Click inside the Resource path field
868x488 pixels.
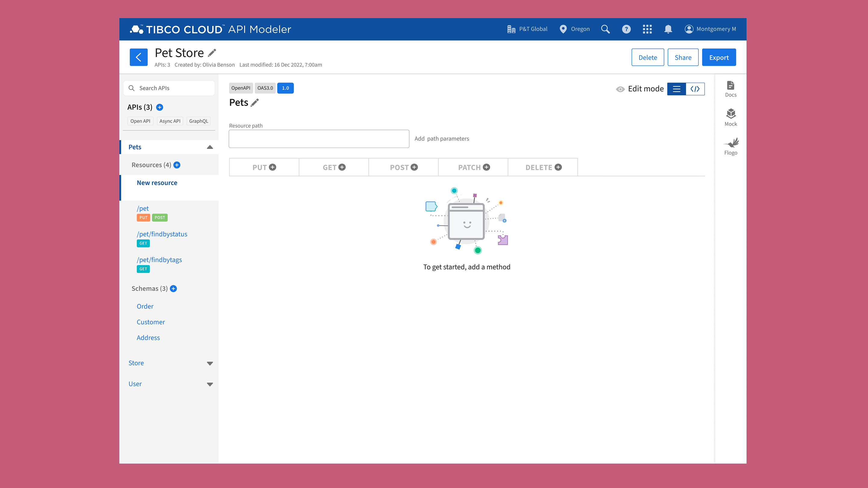tap(319, 139)
